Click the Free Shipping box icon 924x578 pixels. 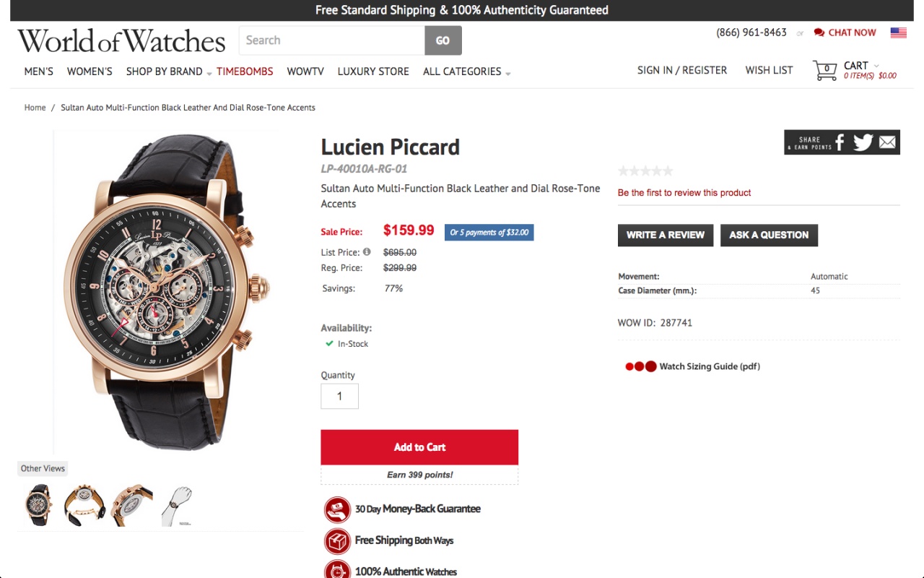tap(337, 540)
